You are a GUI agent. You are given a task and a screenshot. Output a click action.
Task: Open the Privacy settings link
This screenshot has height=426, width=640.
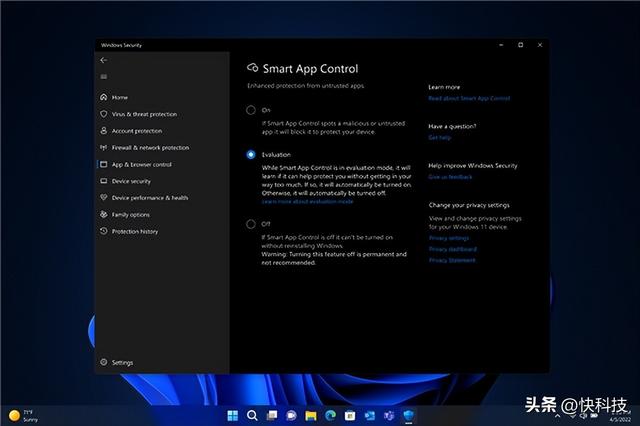(449, 238)
